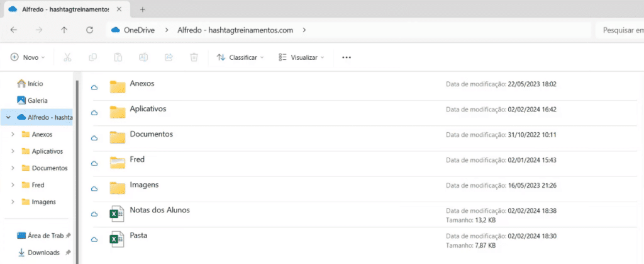Click the Imagens folder icon in file list

(118, 188)
